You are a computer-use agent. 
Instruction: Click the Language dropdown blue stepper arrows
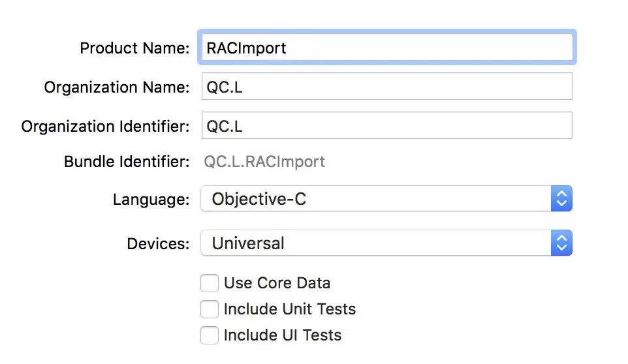(561, 199)
